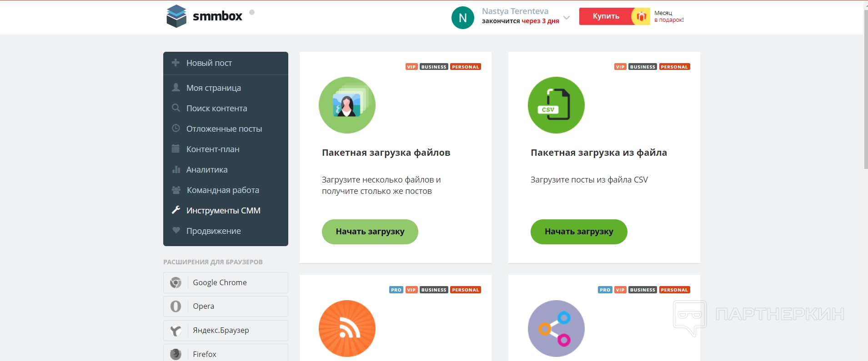Click the smmbox cube logo icon

(176, 16)
